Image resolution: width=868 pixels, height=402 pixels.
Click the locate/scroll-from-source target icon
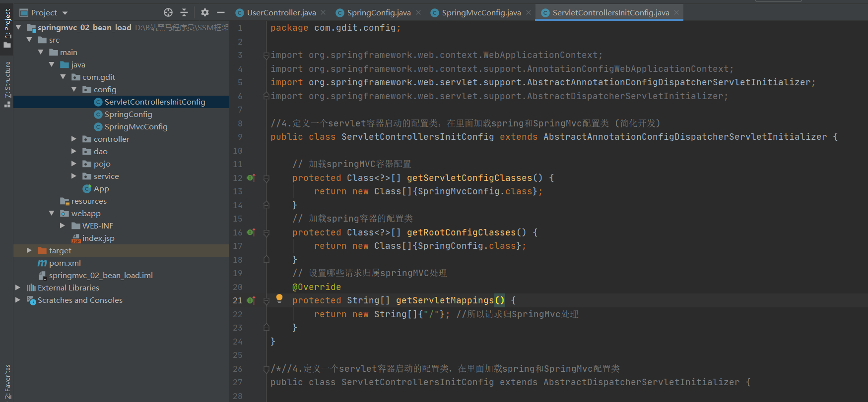point(168,12)
